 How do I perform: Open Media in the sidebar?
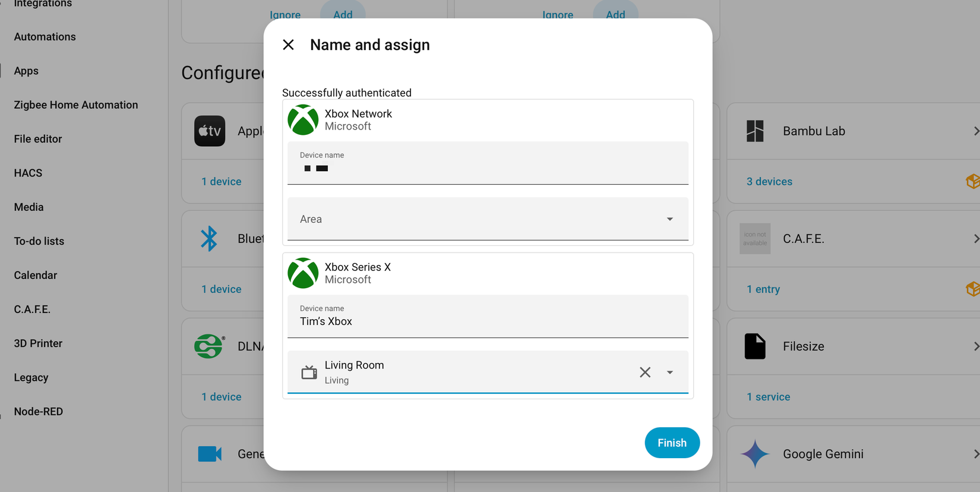pos(29,207)
